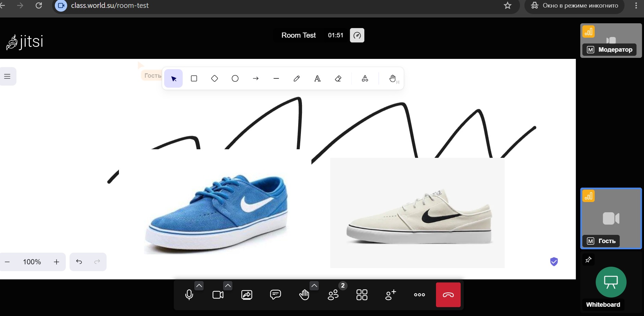Select the selection arrow tool
The height and width of the screenshot is (316, 644).
tap(173, 79)
